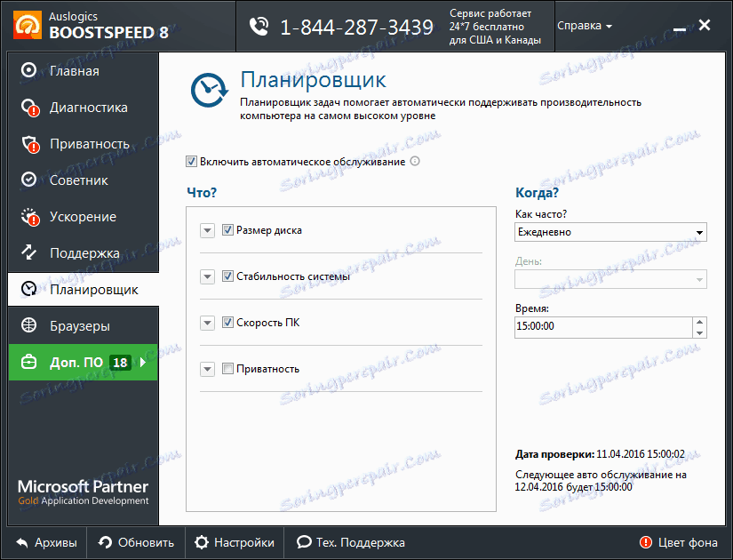Image resolution: width=733 pixels, height=560 pixels.
Task: Change background via Цвет фона
Action: [678, 542]
